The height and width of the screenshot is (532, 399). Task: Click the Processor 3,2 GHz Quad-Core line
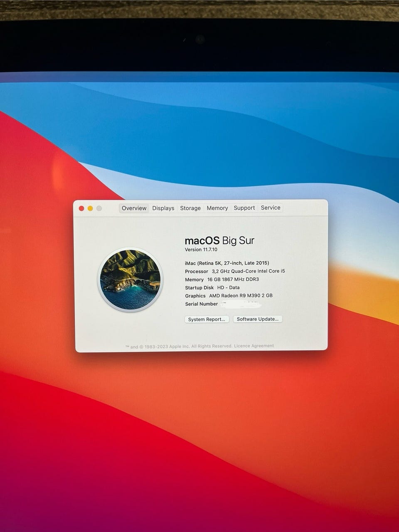pos(235,271)
